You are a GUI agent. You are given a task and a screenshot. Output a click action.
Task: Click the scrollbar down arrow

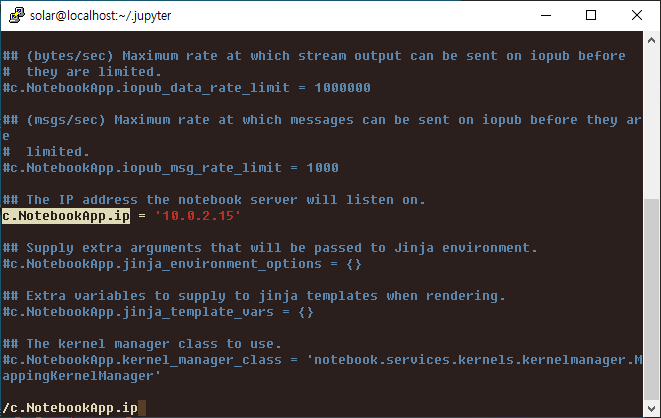pyautogui.click(x=651, y=408)
